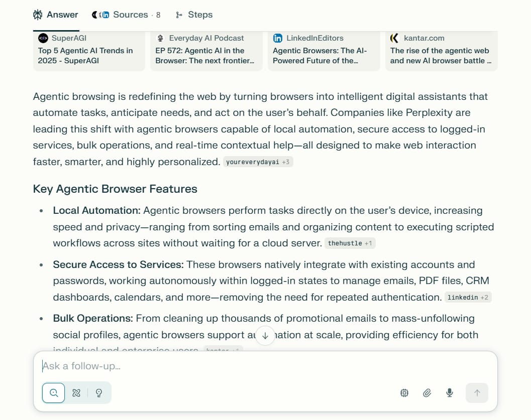
Task: Open the SuperAGI source card
Action: click(89, 51)
